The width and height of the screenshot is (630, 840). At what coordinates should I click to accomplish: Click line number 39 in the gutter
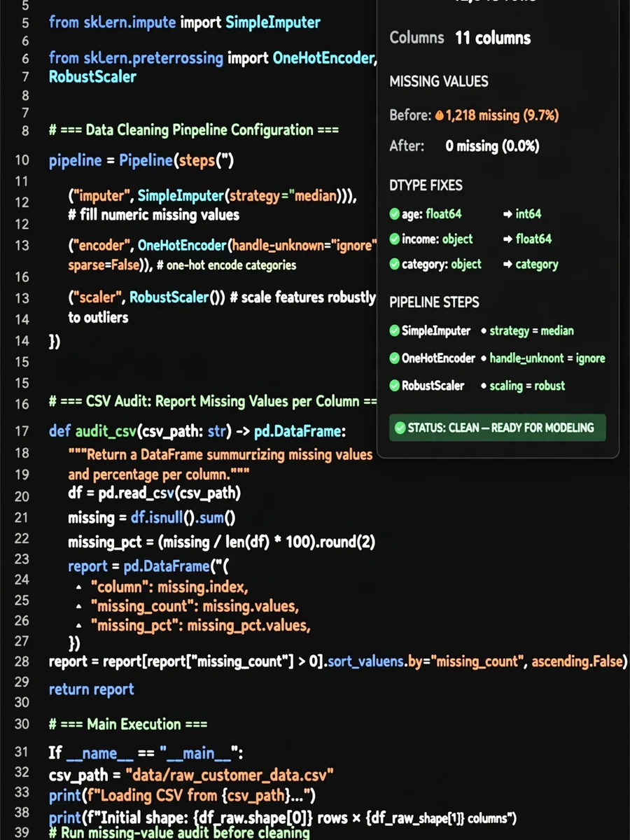[22, 832]
